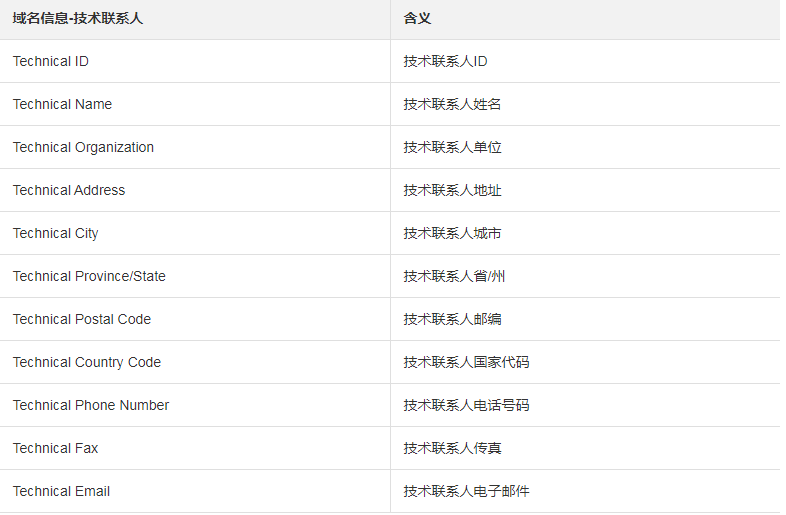Click the "技术联系人单位" meaning cell
The image size is (786, 515).
[452, 148]
